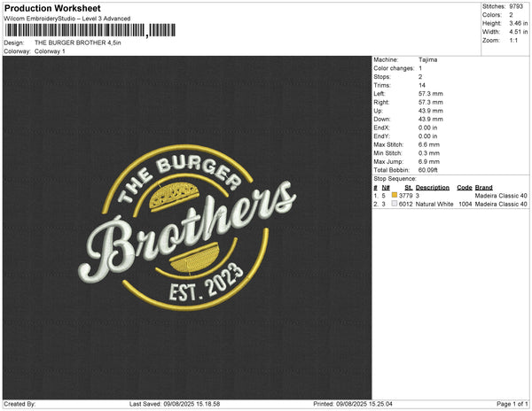
Task: Click the Production Worksheet title
Action: (x=52, y=8)
